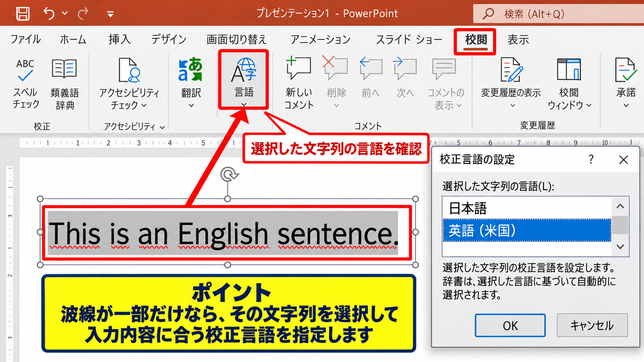The height and width of the screenshot is (362, 644).
Task: Select the 校閲 ribbon tab
Action: (x=476, y=40)
